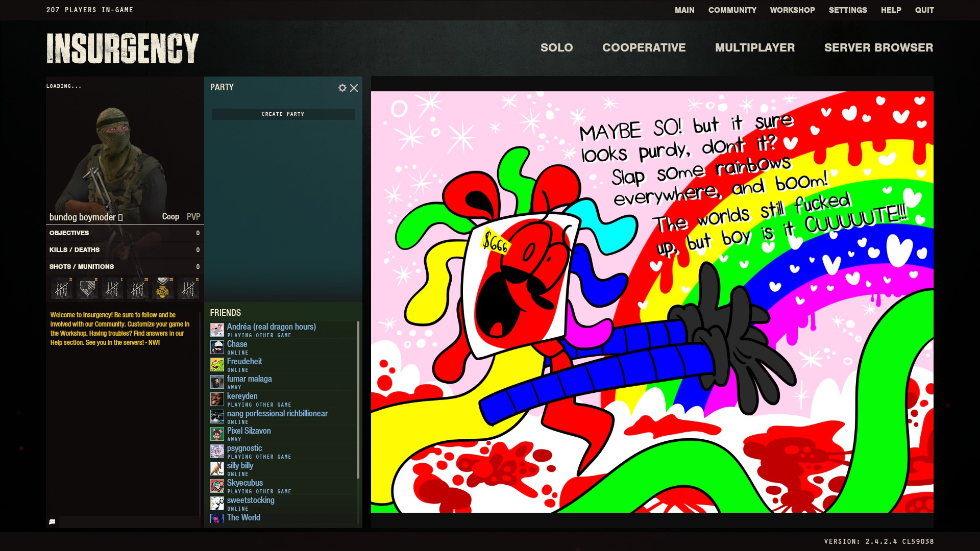
Task: Click the shield rank badge icon
Action: tap(87, 289)
